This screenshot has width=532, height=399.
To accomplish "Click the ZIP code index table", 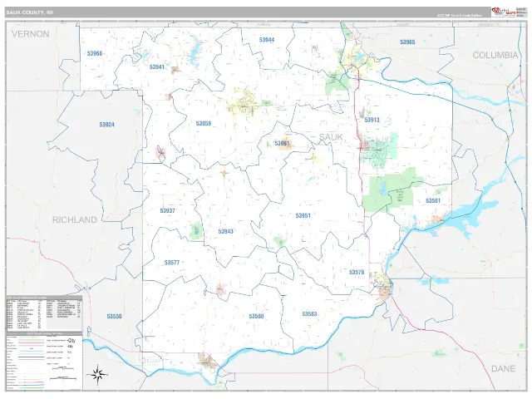I will (44, 313).
